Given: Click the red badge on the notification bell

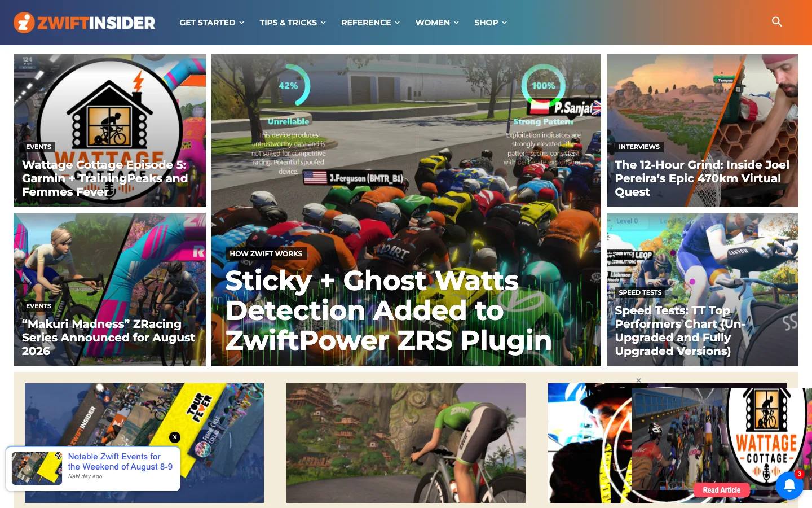Looking at the screenshot, I should pyautogui.click(x=799, y=474).
